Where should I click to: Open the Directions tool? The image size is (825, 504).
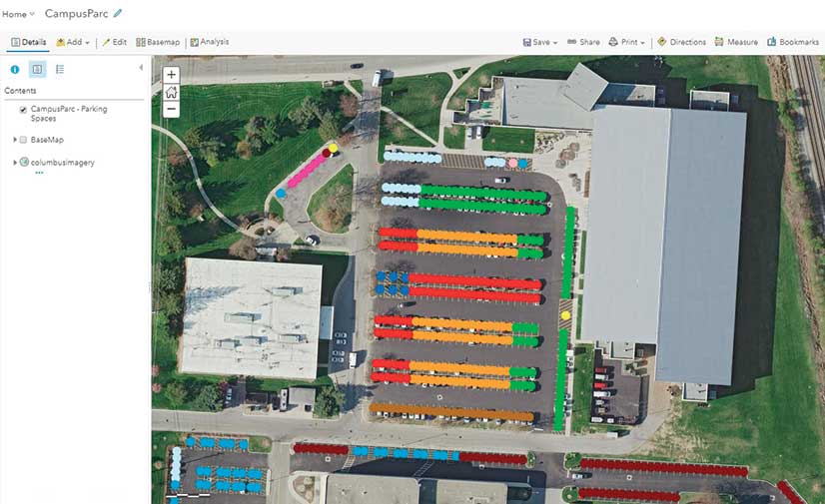click(681, 42)
